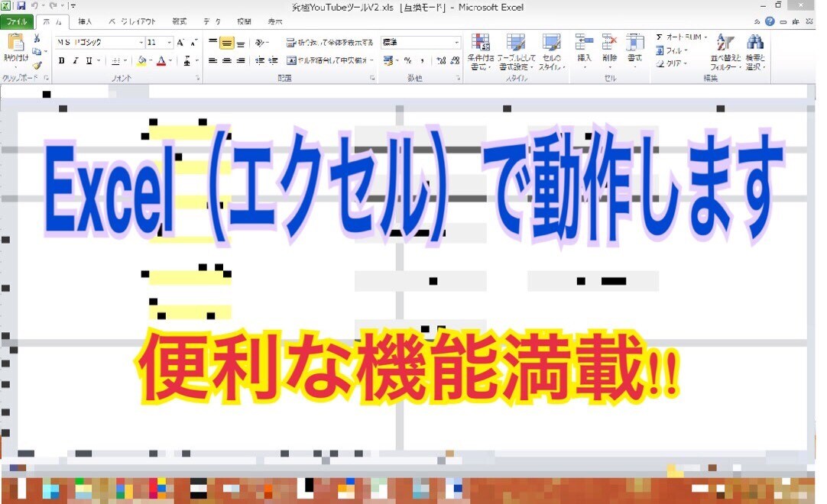Click the Cut scissors icon
This screenshot has width=827, height=504.
click(x=37, y=38)
